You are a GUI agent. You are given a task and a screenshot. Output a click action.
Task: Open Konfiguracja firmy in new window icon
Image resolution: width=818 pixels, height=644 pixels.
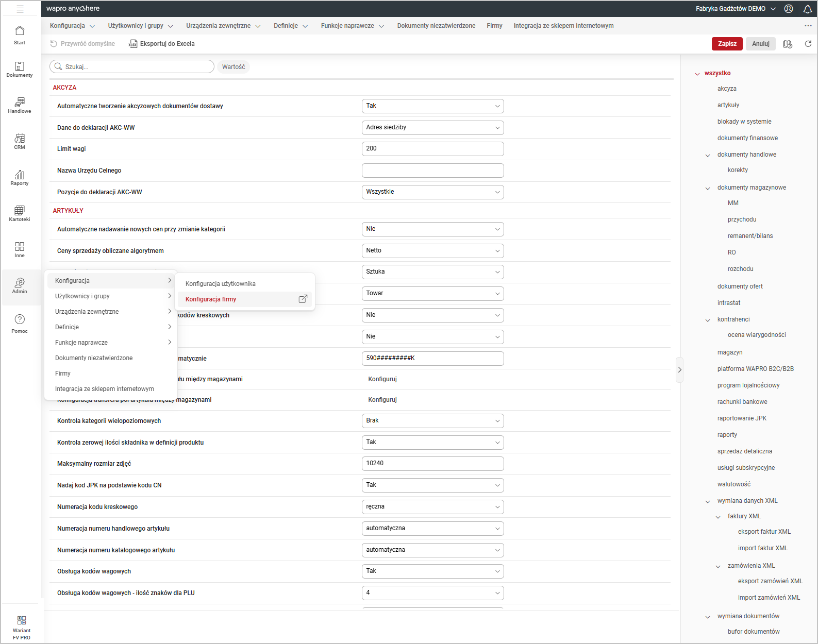pyautogui.click(x=303, y=299)
